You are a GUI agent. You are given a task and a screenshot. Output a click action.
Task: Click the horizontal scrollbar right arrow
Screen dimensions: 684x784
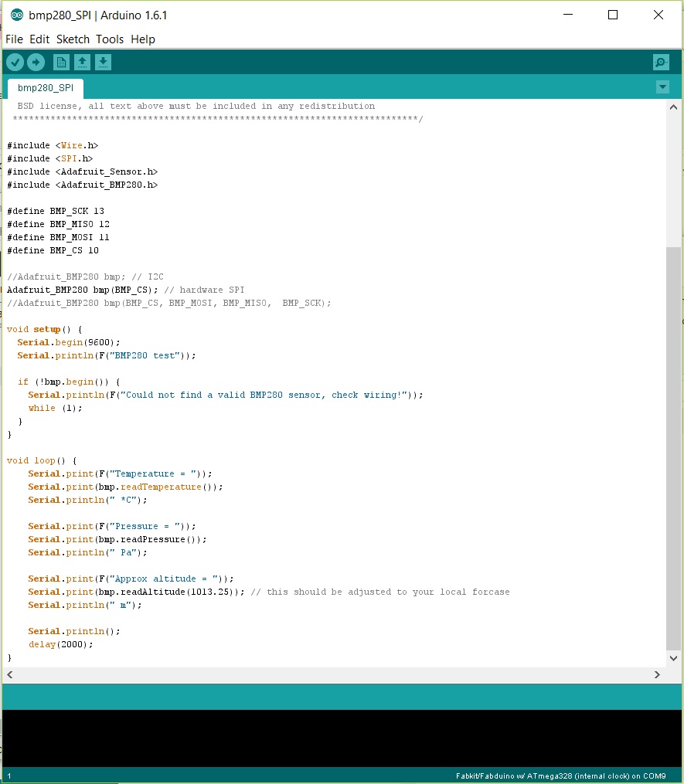[x=657, y=674]
